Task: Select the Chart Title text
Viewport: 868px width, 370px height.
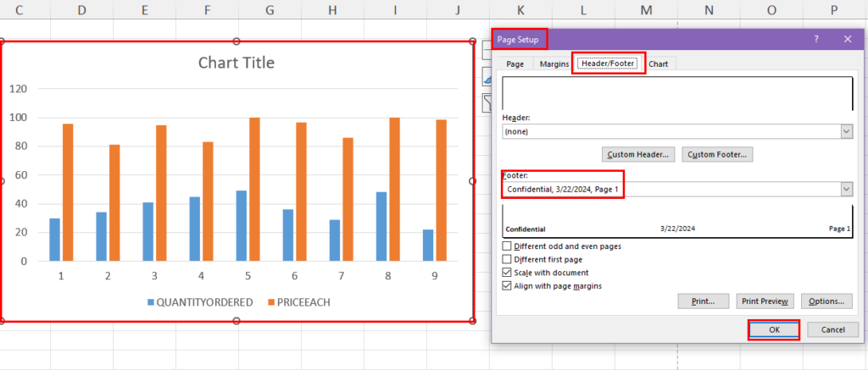Action: pos(236,63)
